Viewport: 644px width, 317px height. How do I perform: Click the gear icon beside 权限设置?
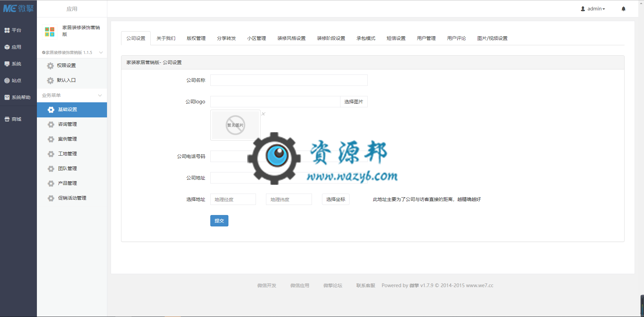click(x=50, y=66)
